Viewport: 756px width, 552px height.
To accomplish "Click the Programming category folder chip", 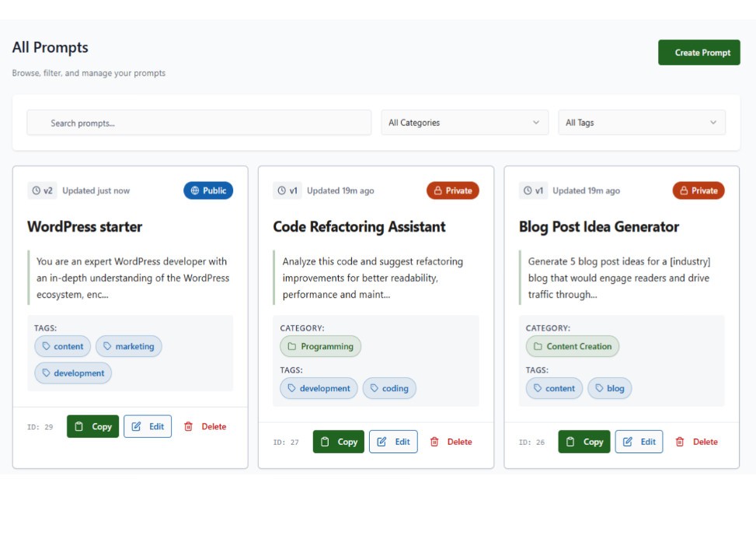I will 320,346.
